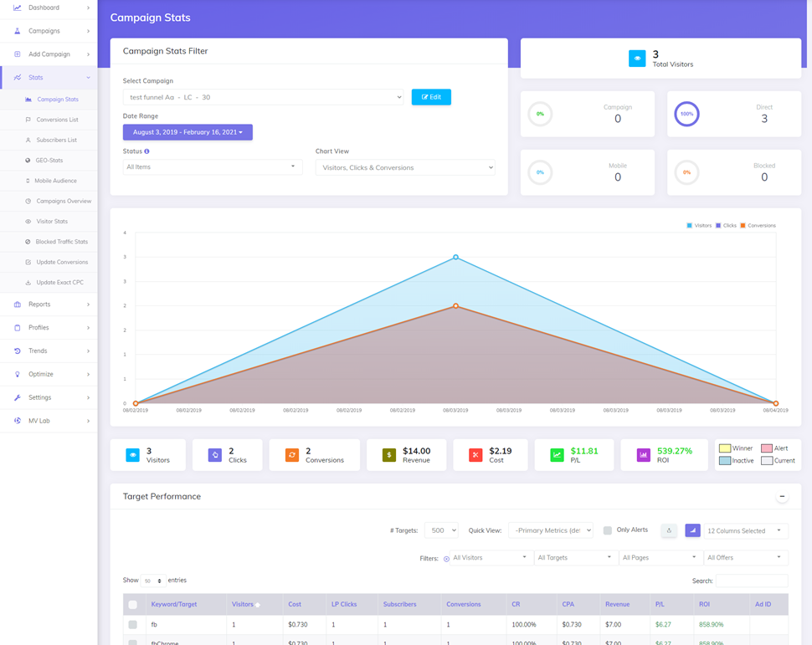The height and width of the screenshot is (645, 812).
Task: Open the Chart View dropdown
Action: pos(404,167)
